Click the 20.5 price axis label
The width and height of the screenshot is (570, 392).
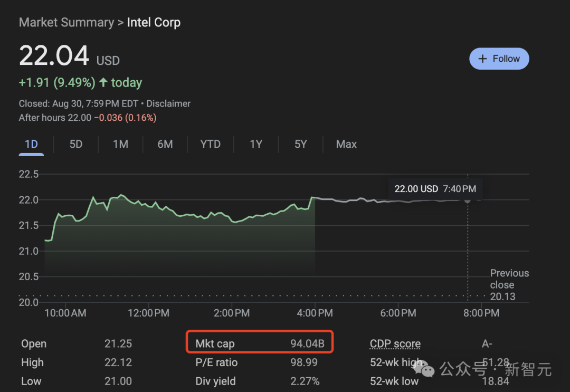click(28, 277)
